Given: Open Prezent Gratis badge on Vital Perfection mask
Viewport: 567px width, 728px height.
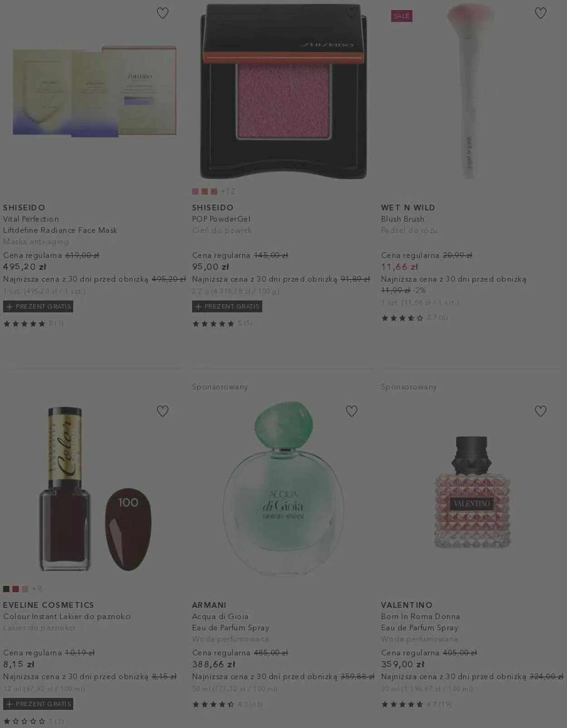Looking at the screenshot, I should pos(38,306).
